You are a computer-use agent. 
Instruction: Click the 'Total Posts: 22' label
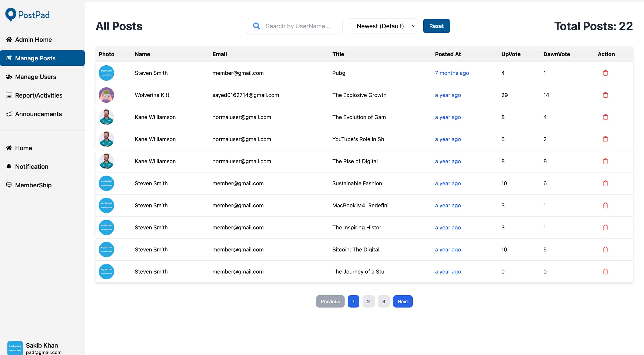coord(593,26)
